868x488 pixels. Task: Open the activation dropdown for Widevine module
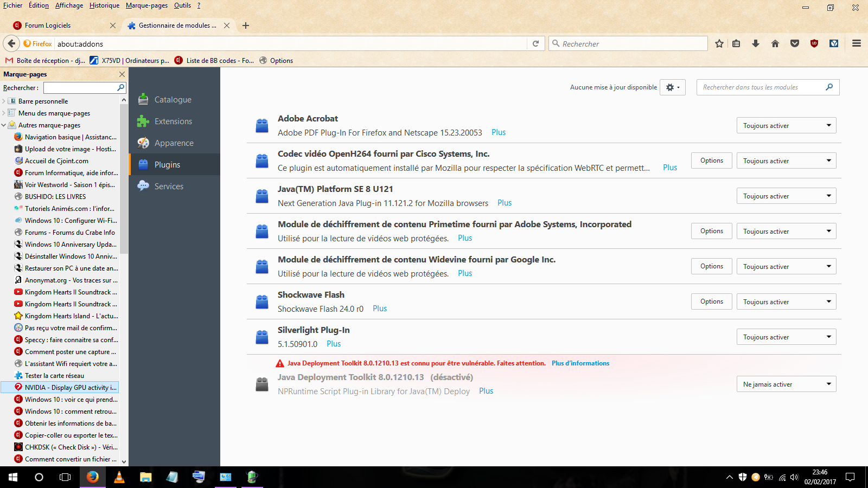(x=786, y=267)
